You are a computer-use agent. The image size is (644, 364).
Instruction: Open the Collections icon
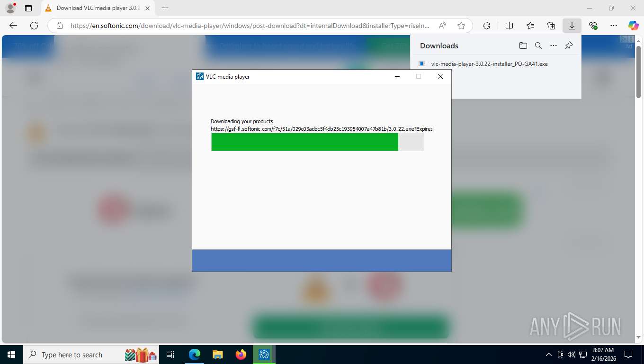tap(551, 26)
